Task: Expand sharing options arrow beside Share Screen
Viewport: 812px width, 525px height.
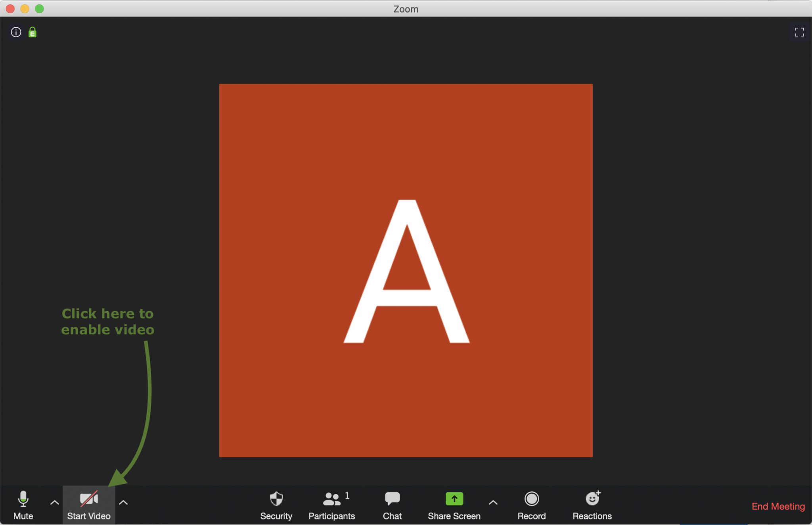Action: point(493,502)
